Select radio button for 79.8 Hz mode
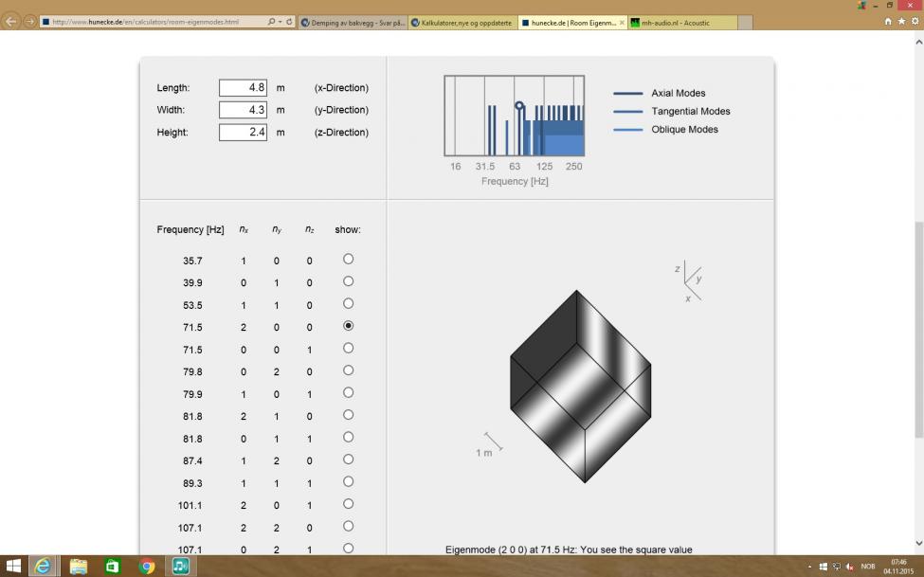 [348, 370]
